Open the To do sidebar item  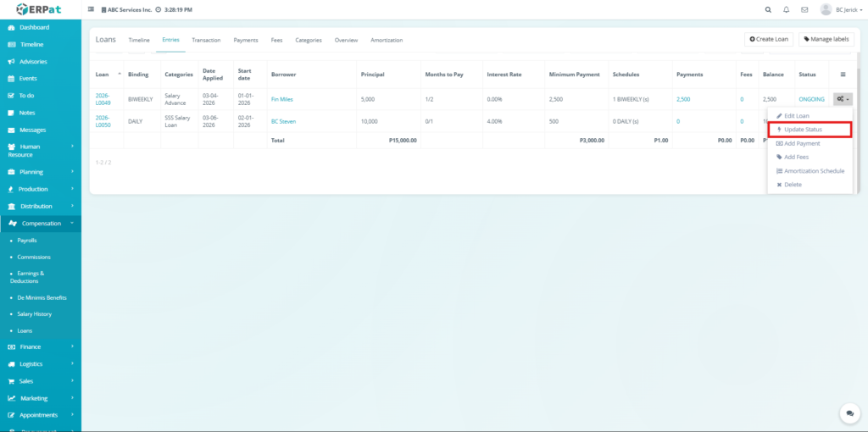tap(26, 96)
